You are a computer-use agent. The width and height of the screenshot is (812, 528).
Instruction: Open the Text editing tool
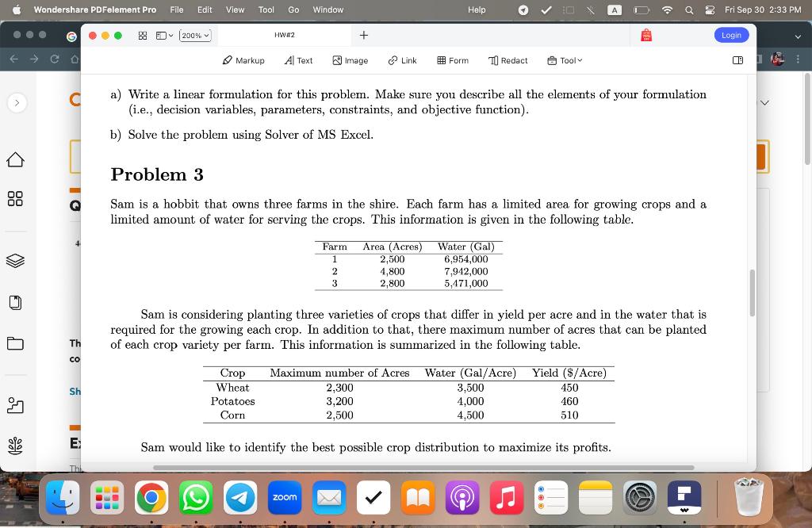[299, 60]
